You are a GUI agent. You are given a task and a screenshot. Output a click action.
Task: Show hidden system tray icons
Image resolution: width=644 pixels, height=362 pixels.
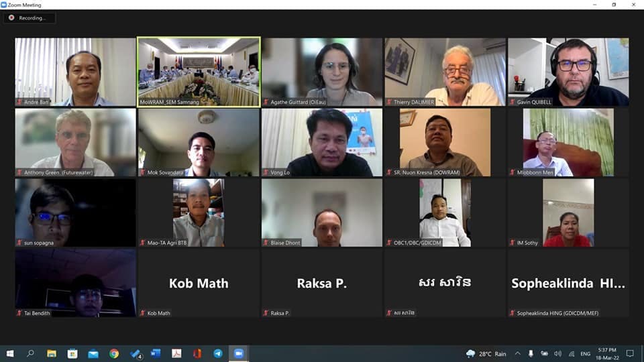point(517,353)
